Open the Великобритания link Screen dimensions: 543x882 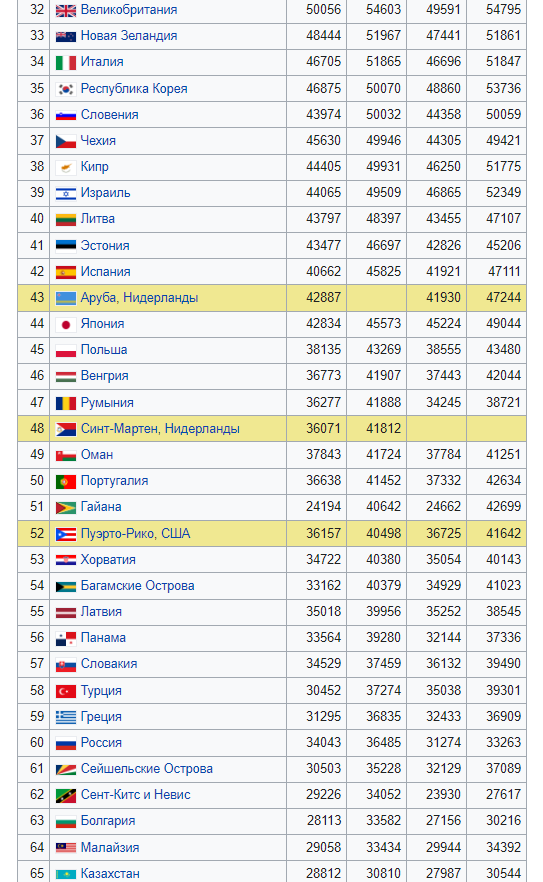(129, 10)
